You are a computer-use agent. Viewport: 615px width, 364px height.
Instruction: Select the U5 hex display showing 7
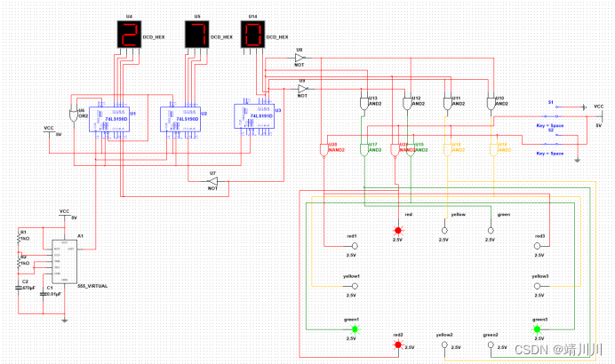197,35
